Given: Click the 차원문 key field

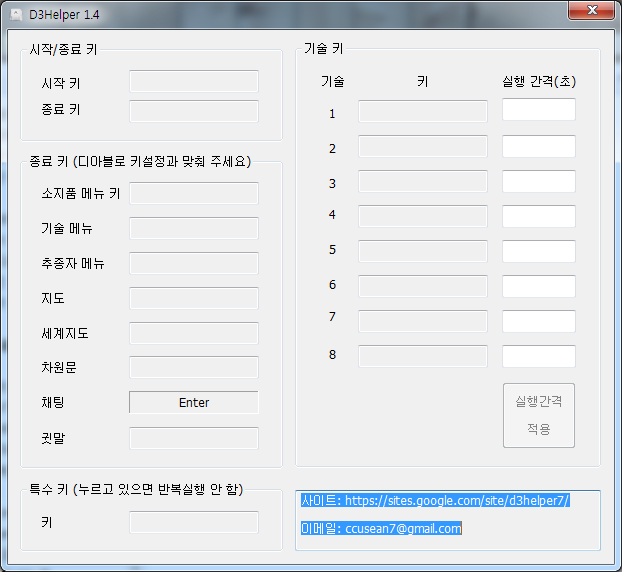Looking at the screenshot, I should 194,367.
